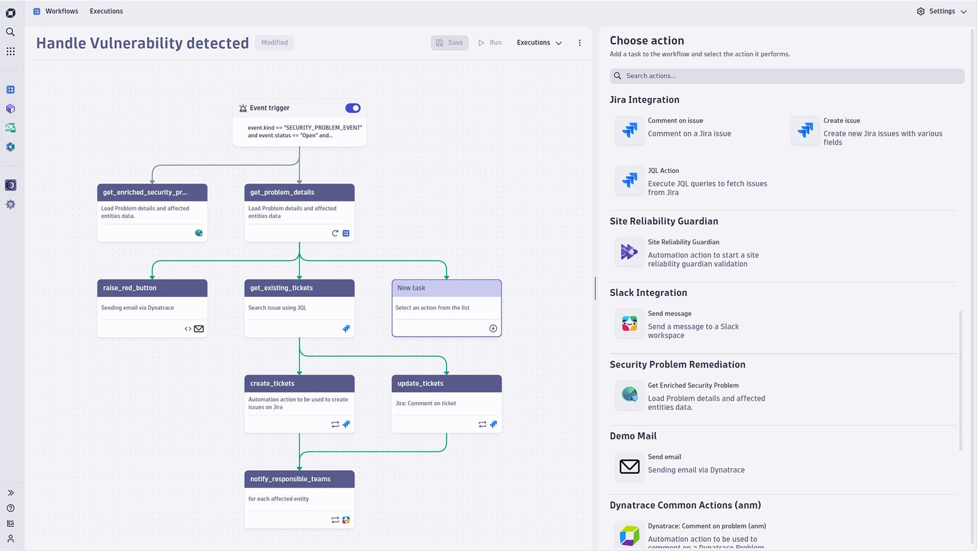
Task: Switch to the Executions tab in header
Action: [x=107, y=11]
